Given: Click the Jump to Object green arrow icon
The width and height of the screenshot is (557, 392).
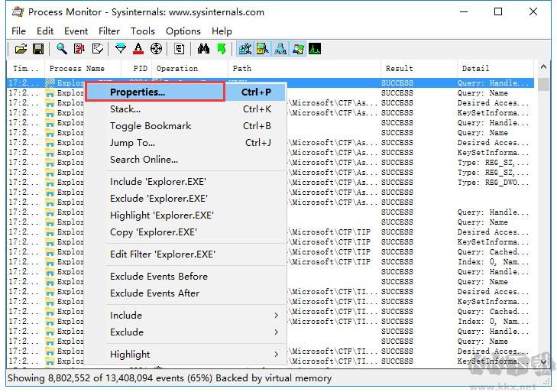Looking at the screenshot, I should pos(222,49).
